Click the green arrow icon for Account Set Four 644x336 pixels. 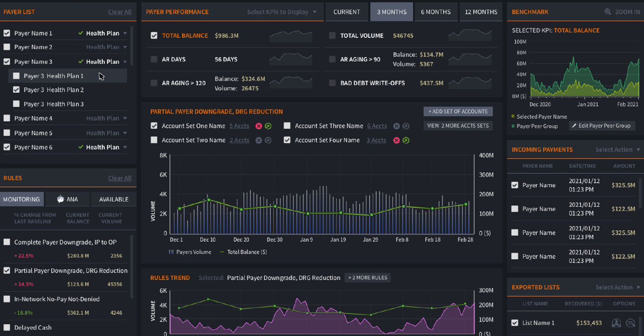click(x=406, y=140)
